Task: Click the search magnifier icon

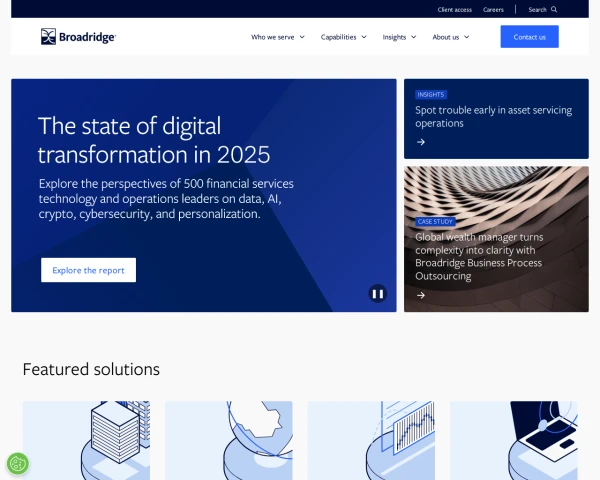Action: tap(554, 10)
